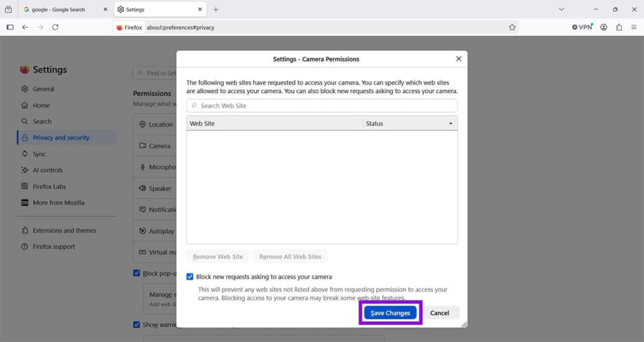This screenshot has height=342, width=644.
Task: Click the General gear icon in sidebar
Action: click(x=25, y=89)
